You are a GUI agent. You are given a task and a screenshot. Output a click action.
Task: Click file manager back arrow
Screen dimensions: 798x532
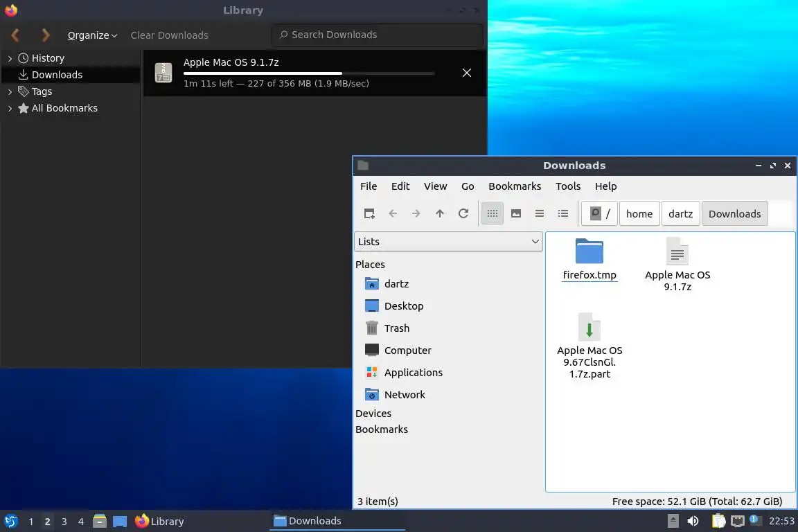[x=393, y=213]
